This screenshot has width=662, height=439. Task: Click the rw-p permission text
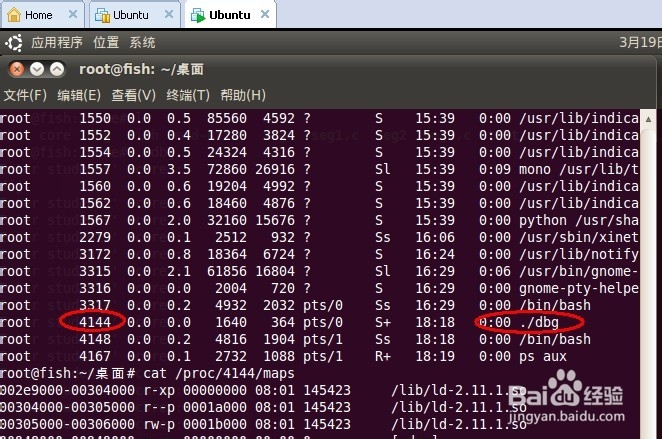pos(159,425)
